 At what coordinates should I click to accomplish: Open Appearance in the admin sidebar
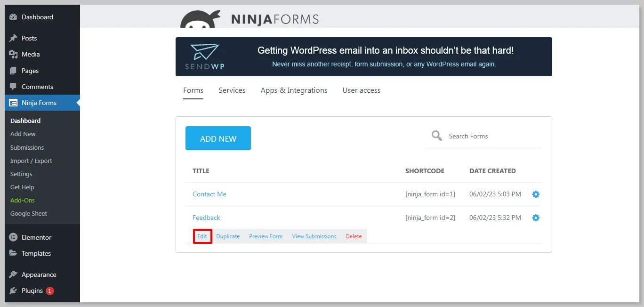pyautogui.click(x=39, y=275)
